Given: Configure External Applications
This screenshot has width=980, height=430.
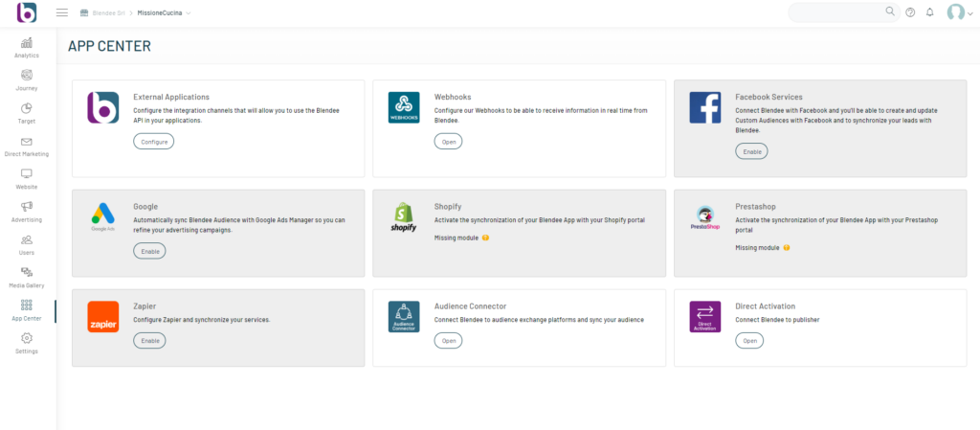Looking at the screenshot, I should pyautogui.click(x=153, y=142).
